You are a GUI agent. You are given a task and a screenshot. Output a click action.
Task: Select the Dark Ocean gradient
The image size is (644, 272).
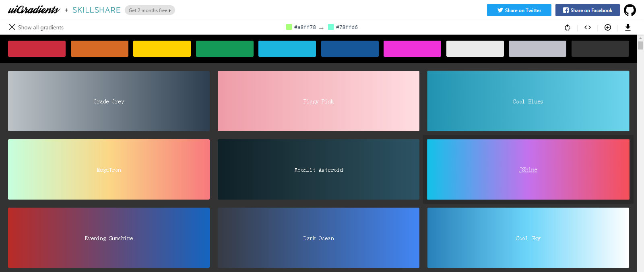pyautogui.click(x=318, y=238)
